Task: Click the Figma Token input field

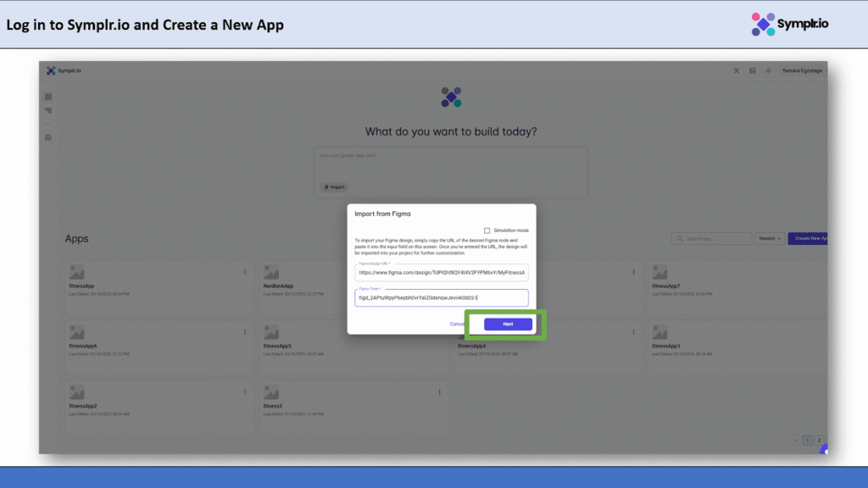Action: tap(442, 298)
